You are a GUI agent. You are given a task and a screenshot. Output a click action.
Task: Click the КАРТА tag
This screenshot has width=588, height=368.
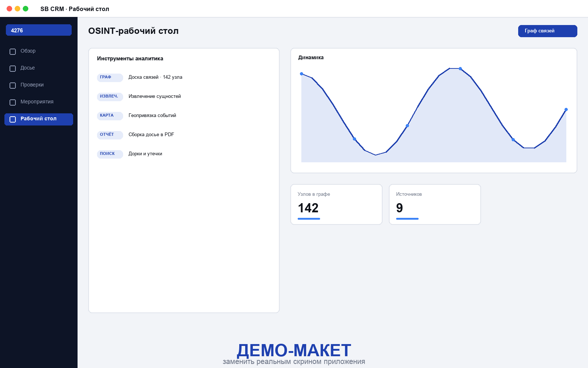pyautogui.click(x=110, y=116)
